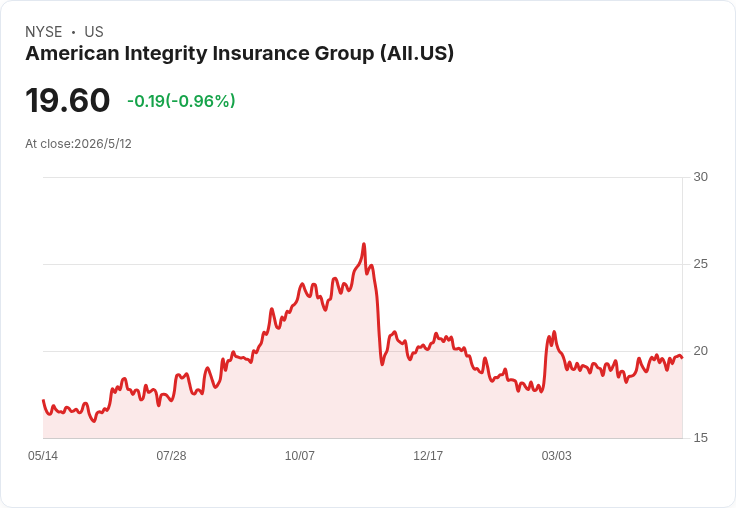
Task: Click the NYSE exchange label
Action: (x=44, y=32)
